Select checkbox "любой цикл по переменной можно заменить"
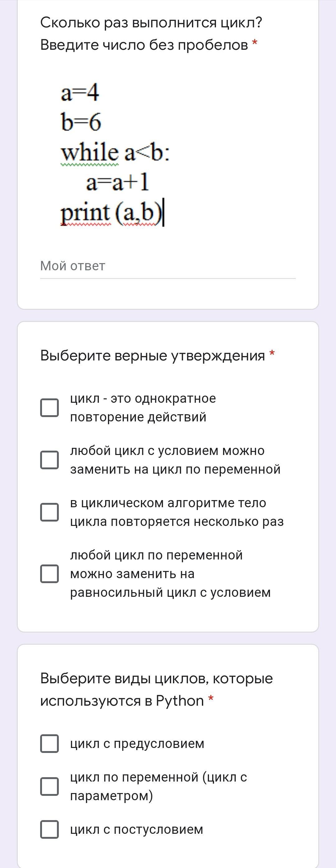 [49, 573]
